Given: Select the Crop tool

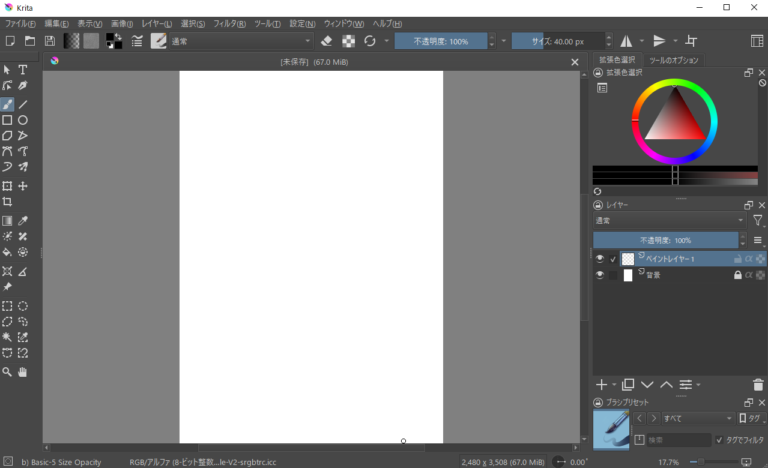Looking at the screenshot, I should pyautogui.click(x=7, y=202).
